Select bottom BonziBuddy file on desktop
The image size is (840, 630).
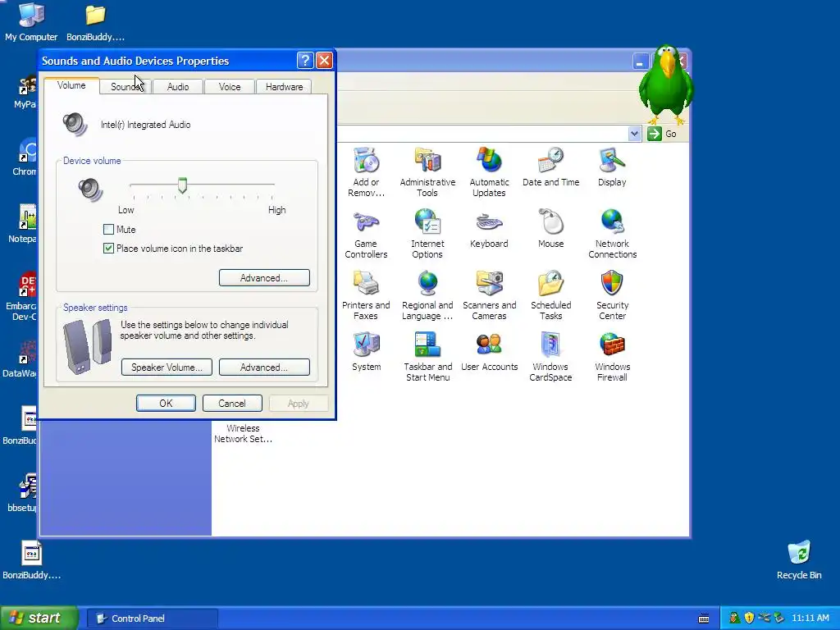click(x=32, y=560)
